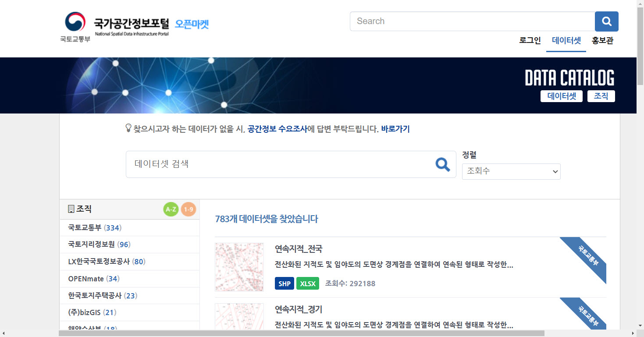The width and height of the screenshot is (644, 337).
Task: Focus the top Search input field
Action: 472,21
